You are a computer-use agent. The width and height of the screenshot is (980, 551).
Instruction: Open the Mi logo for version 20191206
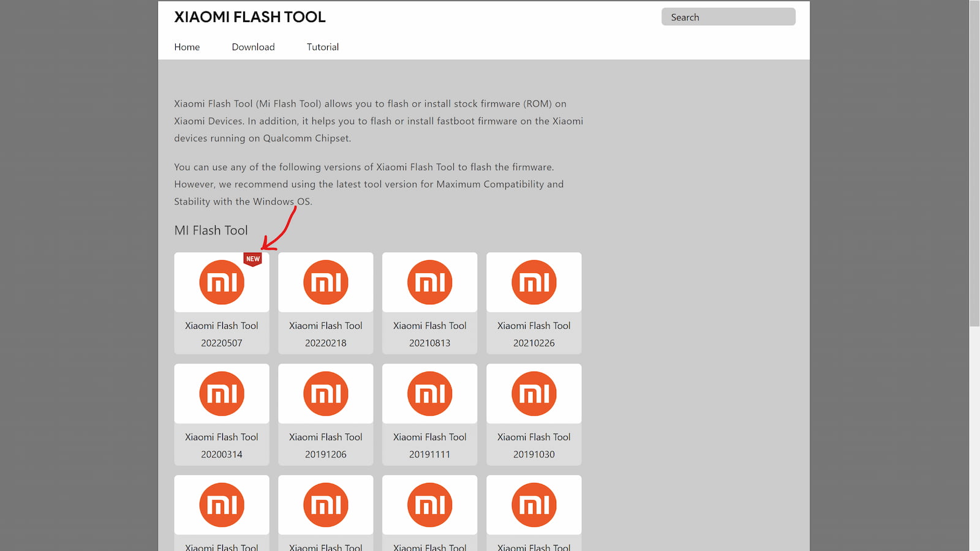tap(326, 394)
